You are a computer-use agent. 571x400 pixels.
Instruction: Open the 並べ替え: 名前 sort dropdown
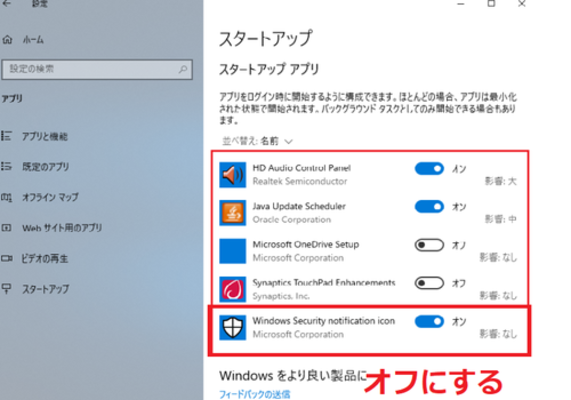(257, 141)
